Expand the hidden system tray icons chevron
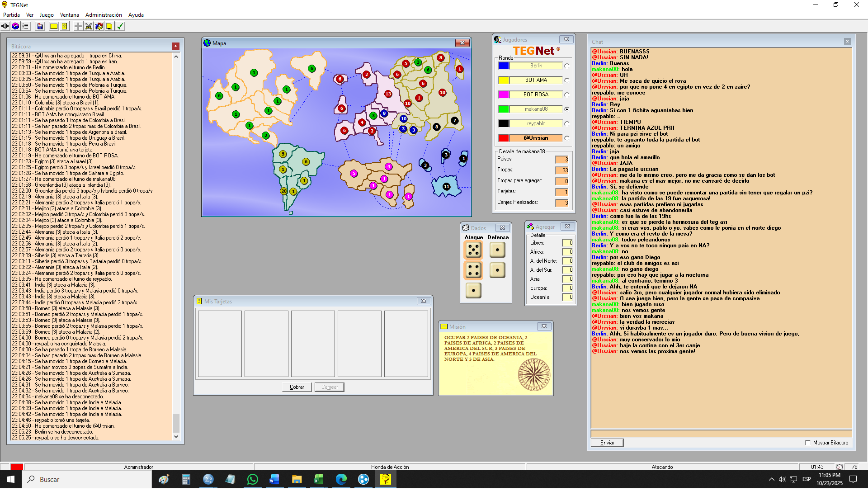 tap(771, 479)
